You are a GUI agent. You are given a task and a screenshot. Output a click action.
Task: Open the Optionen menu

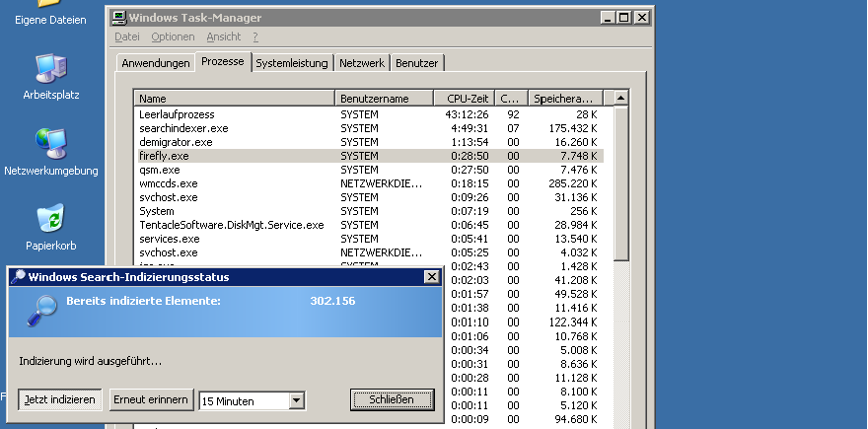(173, 36)
